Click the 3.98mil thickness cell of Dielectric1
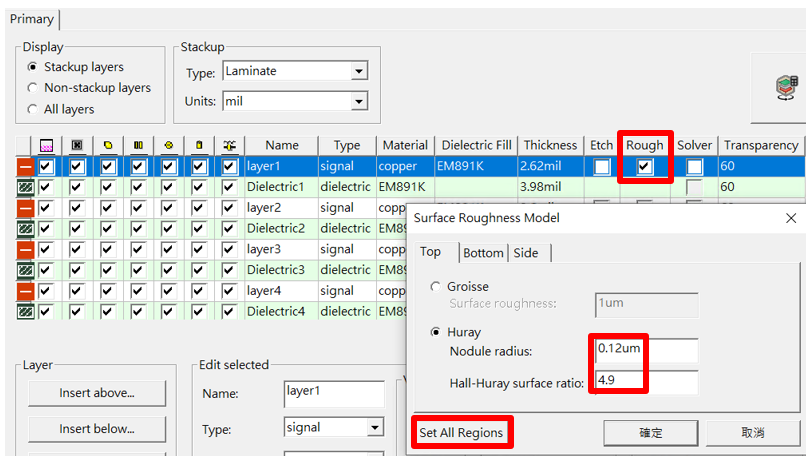The image size is (806, 456). click(x=551, y=187)
